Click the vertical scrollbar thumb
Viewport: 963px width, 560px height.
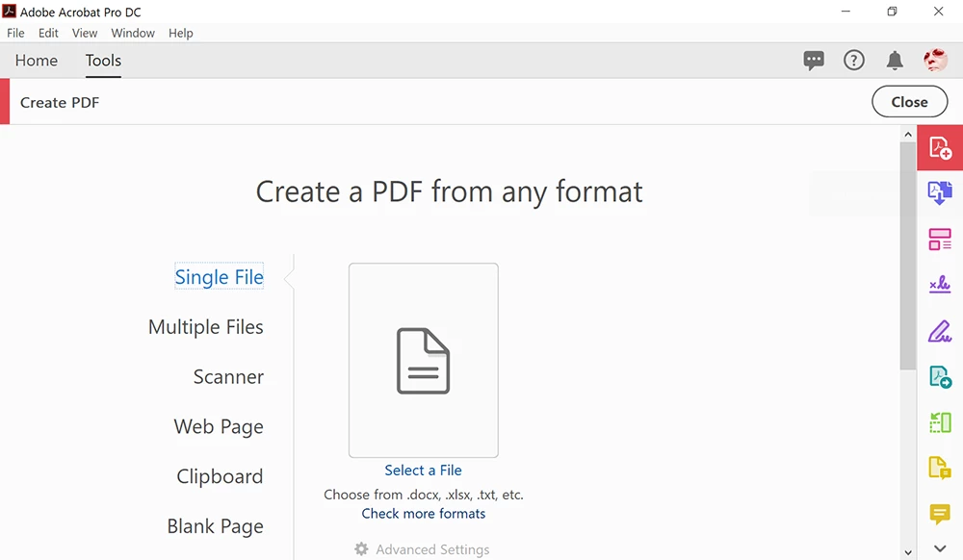908,256
